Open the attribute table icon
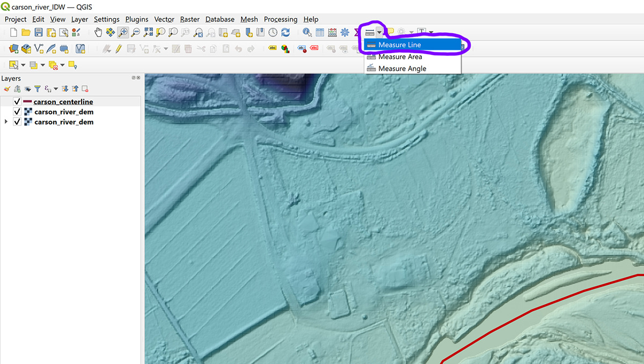Screen dimensions: 644x364 pos(319,32)
